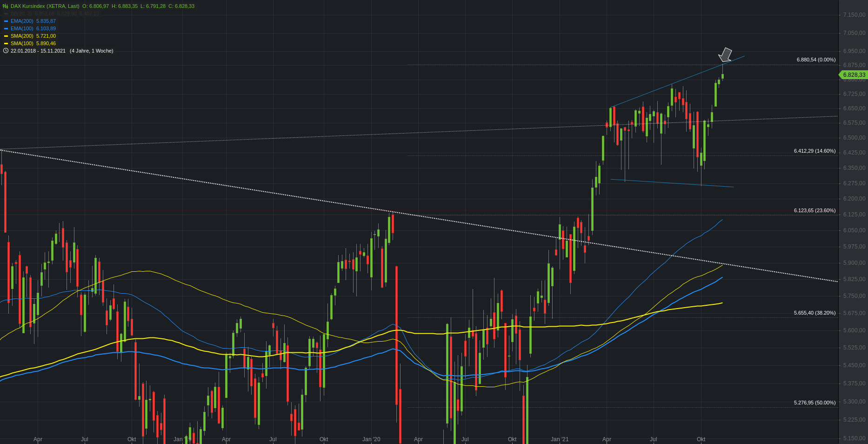Select the EMA(100) 6.103,89 legend entry
The image size is (868, 444).
click(x=33, y=28)
